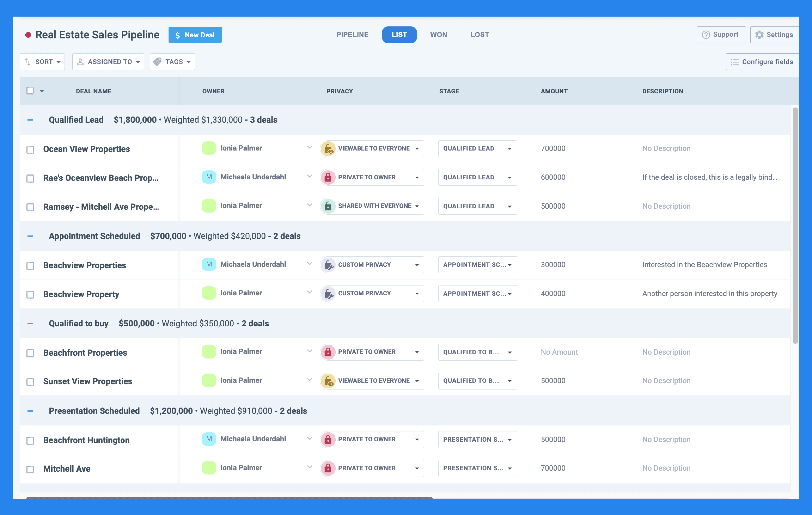Viewport: 812px width, 515px height.
Task: Click Ionia Palmer's green avatar on Sunset View row
Action: pos(209,380)
